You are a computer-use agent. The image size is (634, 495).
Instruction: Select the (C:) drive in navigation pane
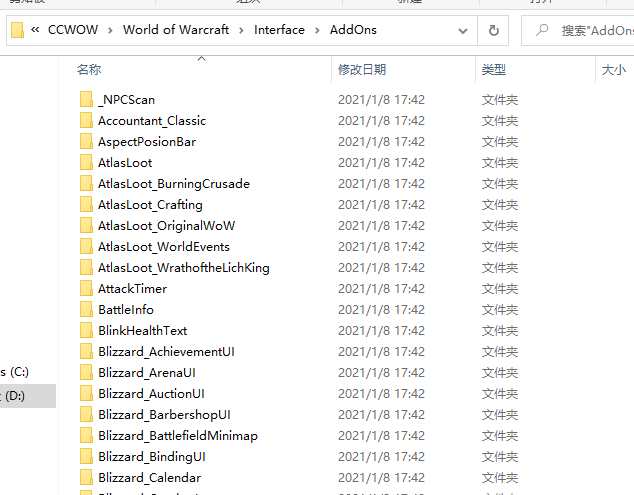coord(16,372)
